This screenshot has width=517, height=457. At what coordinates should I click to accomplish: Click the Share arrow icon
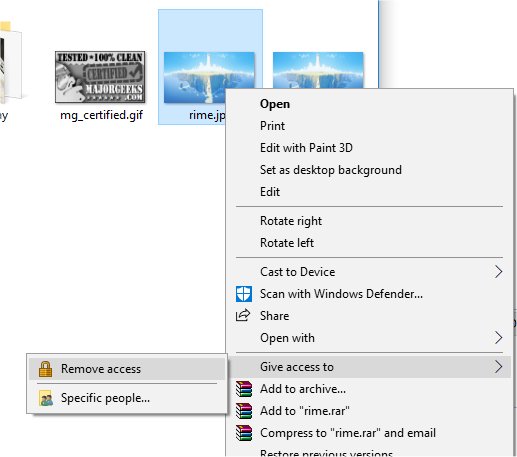coord(243,315)
